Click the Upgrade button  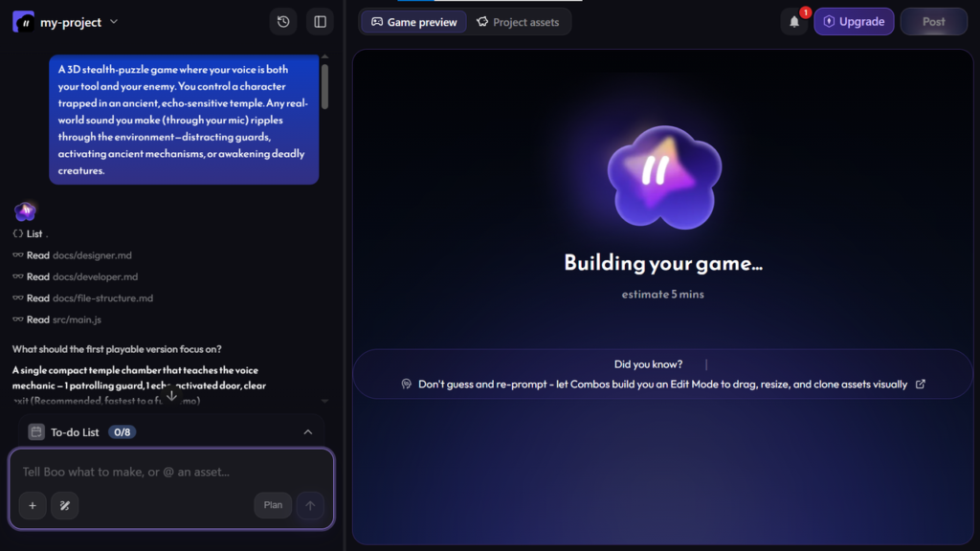(x=854, y=22)
